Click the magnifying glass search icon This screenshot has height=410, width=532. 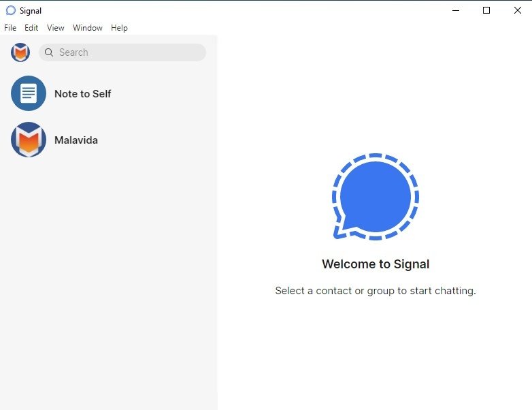click(x=49, y=52)
